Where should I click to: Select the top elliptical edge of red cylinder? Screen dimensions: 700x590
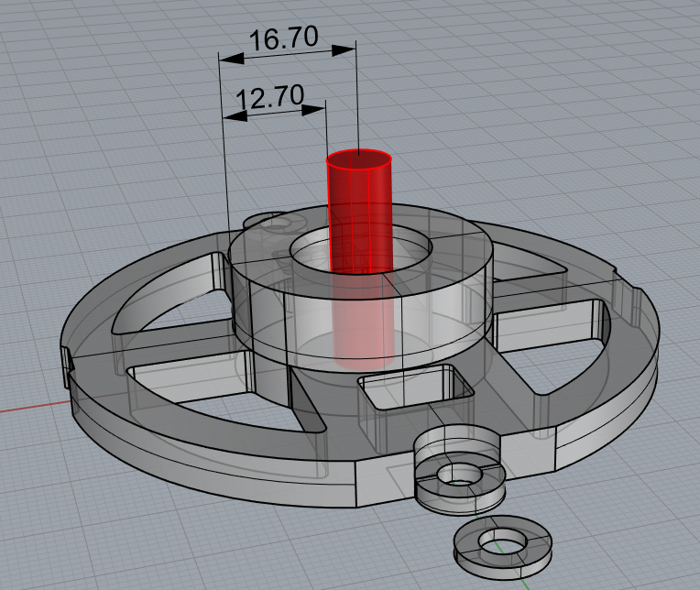tap(359, 159)
